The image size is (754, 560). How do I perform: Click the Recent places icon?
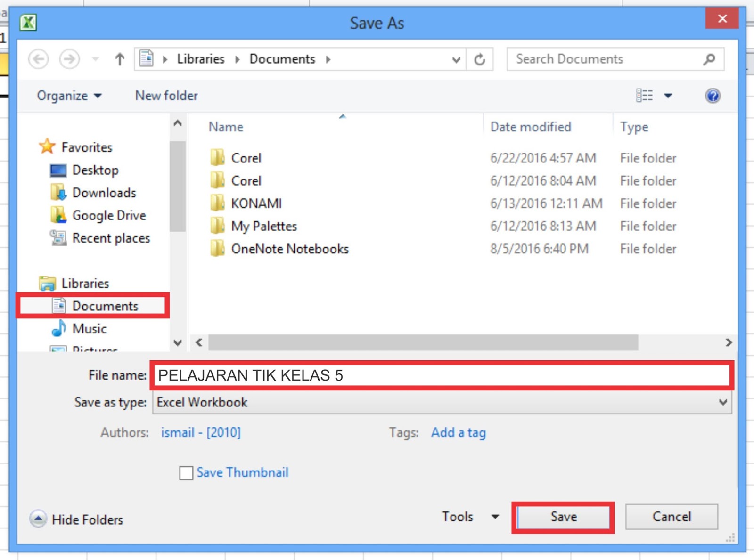(58, 238)
